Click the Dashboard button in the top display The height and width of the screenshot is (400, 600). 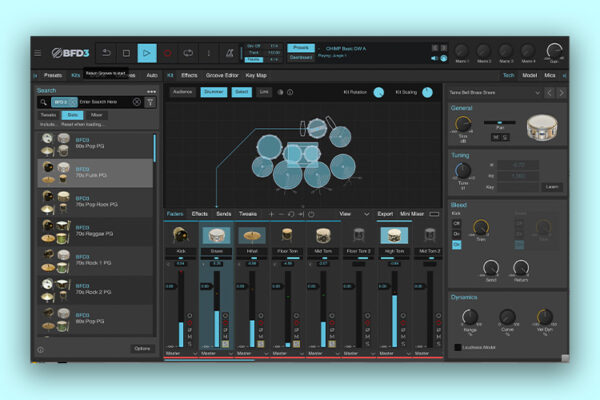(301, 57)
